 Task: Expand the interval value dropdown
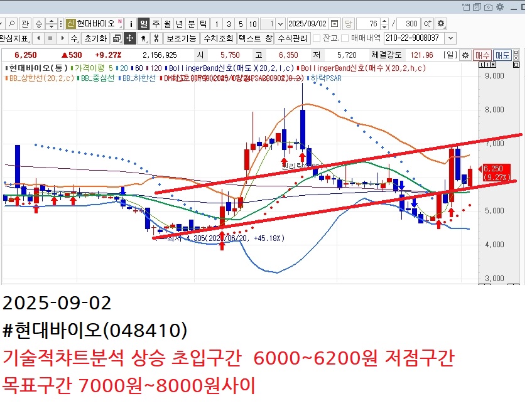coord(280,24)
